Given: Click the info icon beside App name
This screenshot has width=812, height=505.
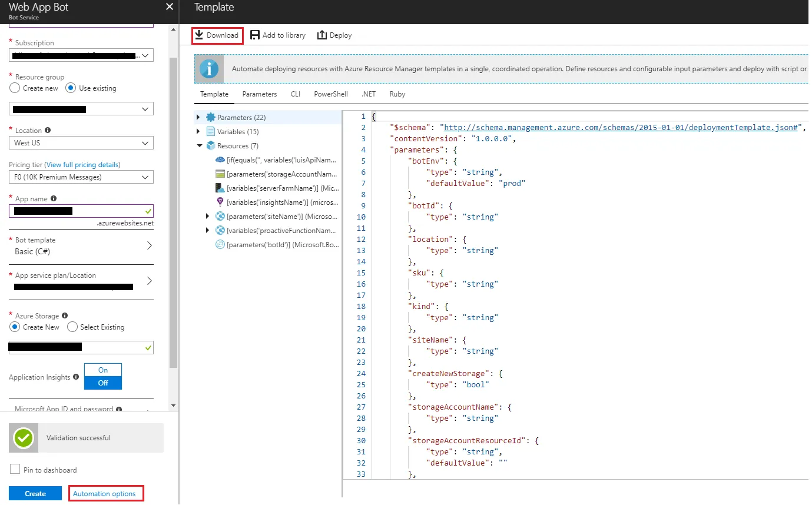Looking at the screenshot, I should click(x=54, y=199).
